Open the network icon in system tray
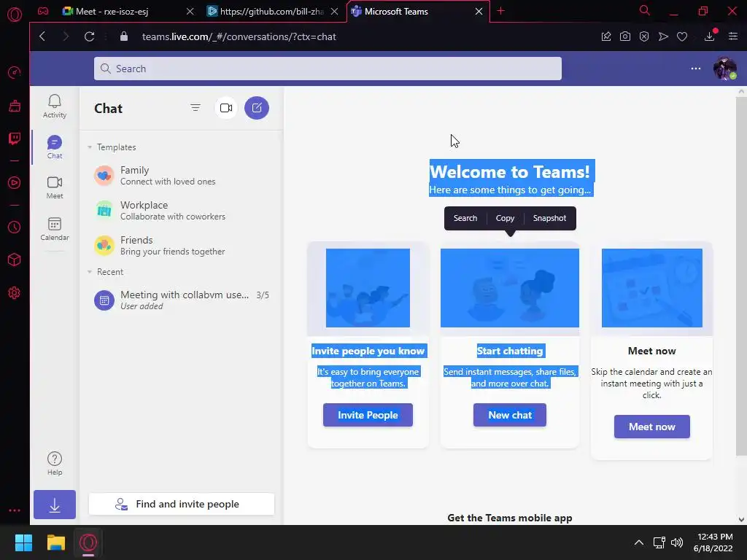747x560 pixels. pos(659,542)
